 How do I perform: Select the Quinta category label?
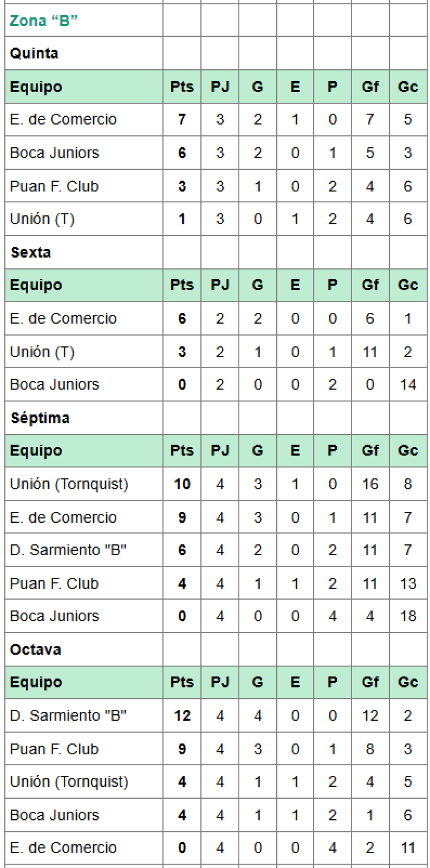[x=34, y=53]
